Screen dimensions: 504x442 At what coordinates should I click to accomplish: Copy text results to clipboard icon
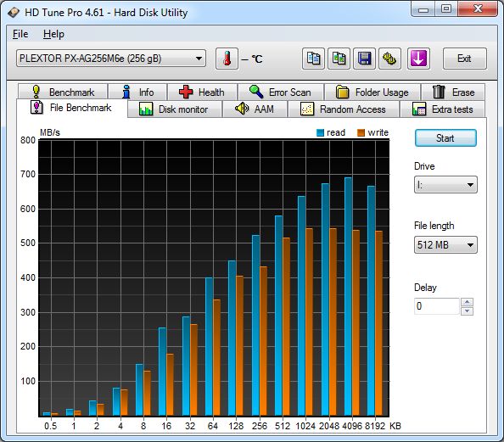pos(313,59)
